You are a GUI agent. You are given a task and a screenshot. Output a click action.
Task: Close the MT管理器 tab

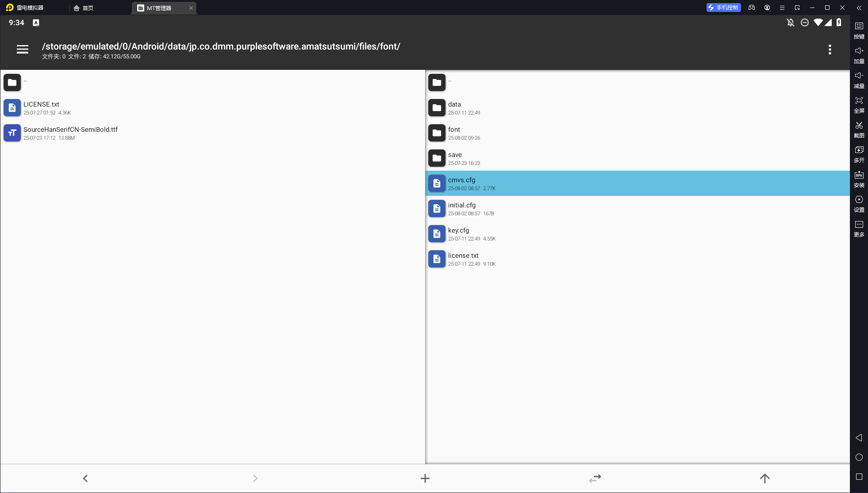[x=191, y=8]
